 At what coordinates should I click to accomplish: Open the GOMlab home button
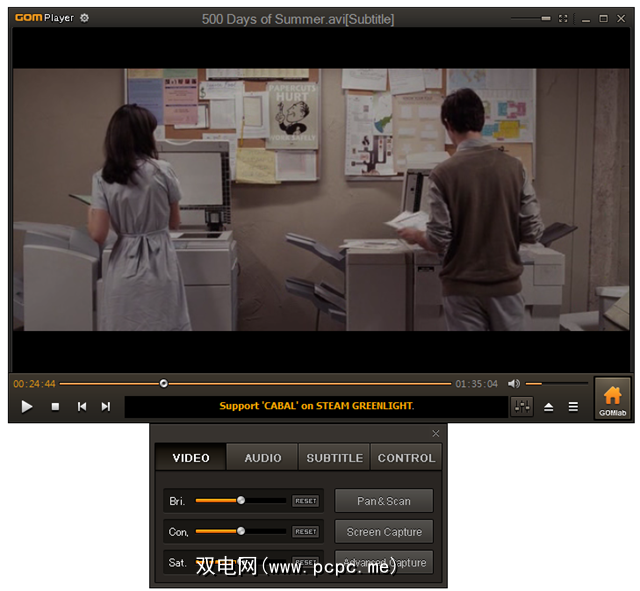click(x=613, y=399)
